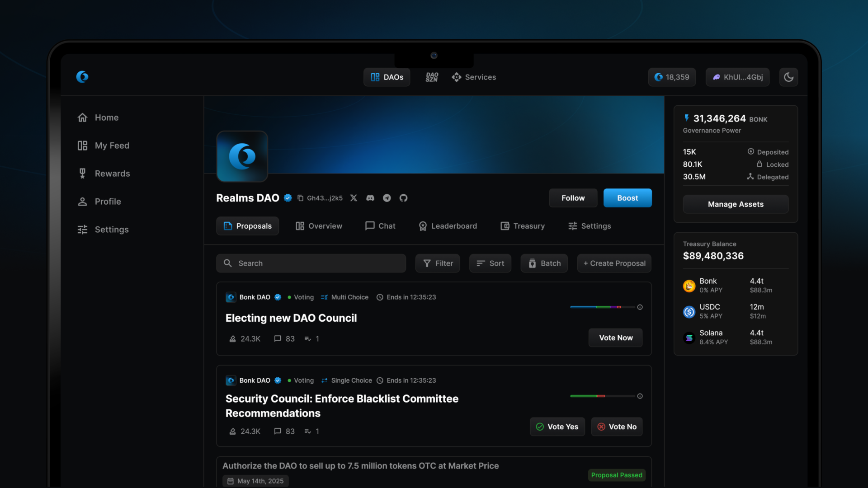Open Realms DAO X (Twitter) icon
The width and height of the screenshot is (868, 488).
point(354,198)
